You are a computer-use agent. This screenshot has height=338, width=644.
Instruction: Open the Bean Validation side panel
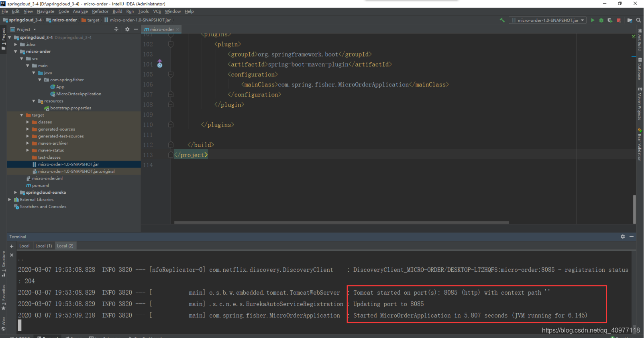click(x=640, y=145)
